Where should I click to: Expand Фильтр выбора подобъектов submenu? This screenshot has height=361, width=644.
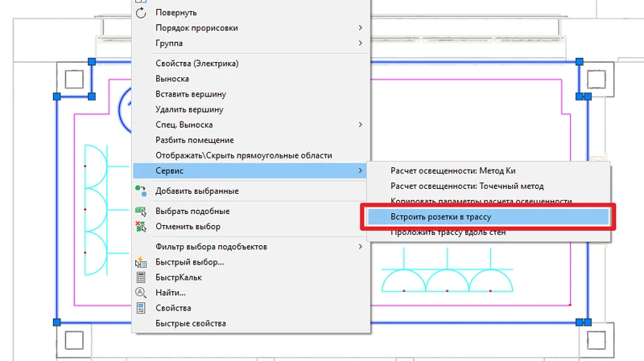[x=360, y=247]
